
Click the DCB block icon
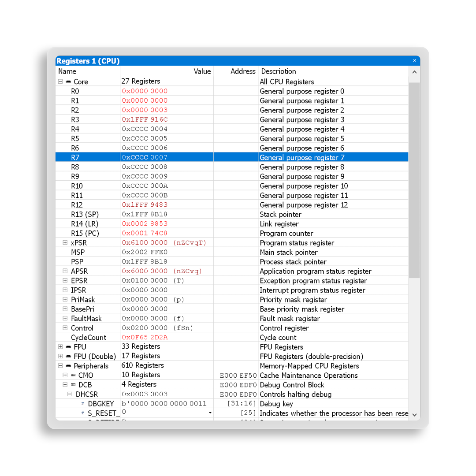(x=73, y=385)
